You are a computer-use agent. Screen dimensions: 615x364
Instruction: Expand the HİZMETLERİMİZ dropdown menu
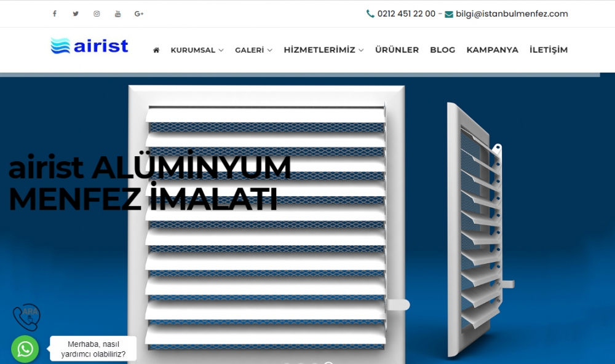click(323, 50)
